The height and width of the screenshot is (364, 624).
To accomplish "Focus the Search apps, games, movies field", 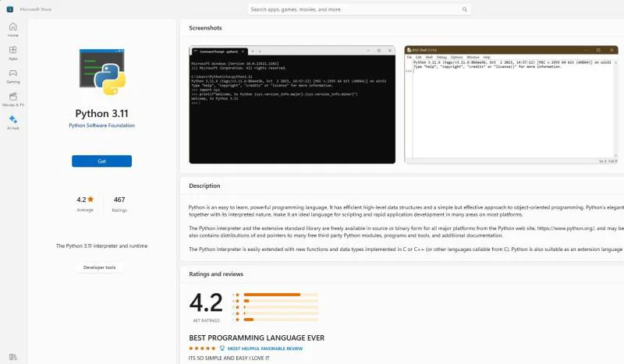I will pos(359,9).
